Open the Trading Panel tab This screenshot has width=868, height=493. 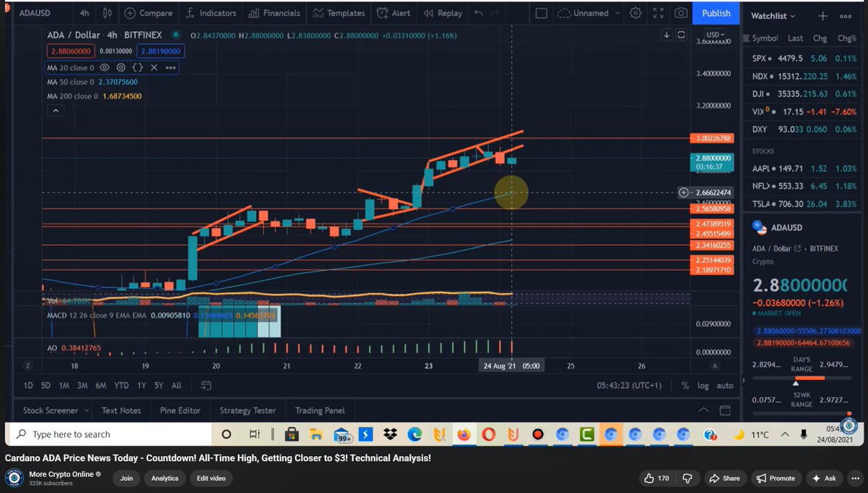[320, 410]
